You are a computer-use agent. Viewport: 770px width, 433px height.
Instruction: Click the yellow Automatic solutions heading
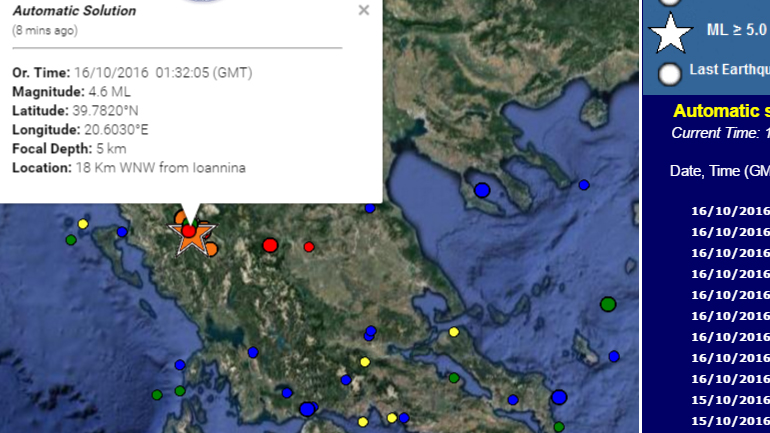click(721, 111)
